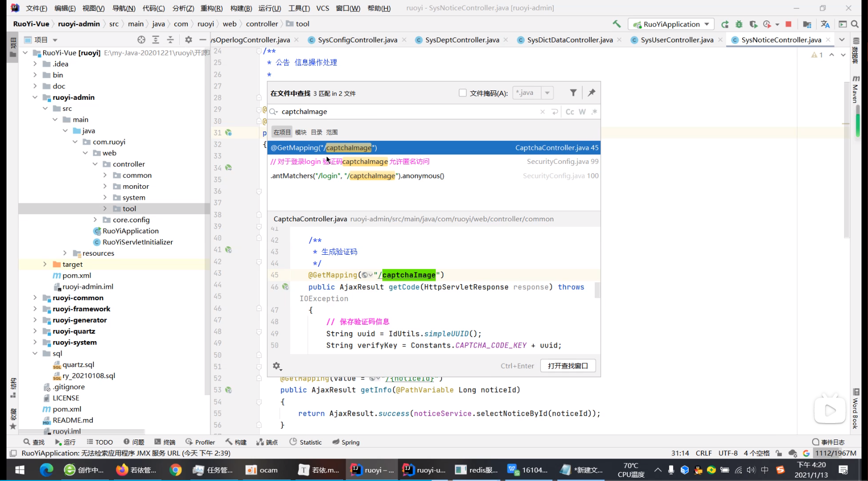Open the TODO tool window
Image resolution: width=868 pixels, height=481 pixels.
pyautogui.click(x=99, y=442)
